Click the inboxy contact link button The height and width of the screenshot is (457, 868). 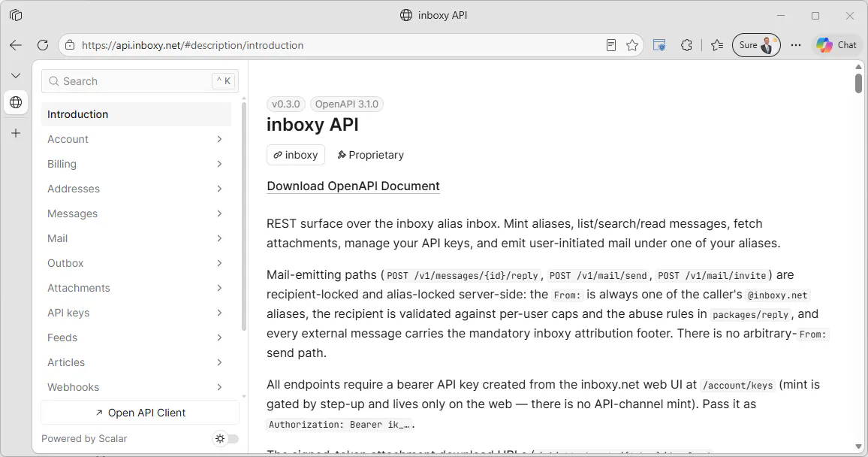tap(296, 155)
